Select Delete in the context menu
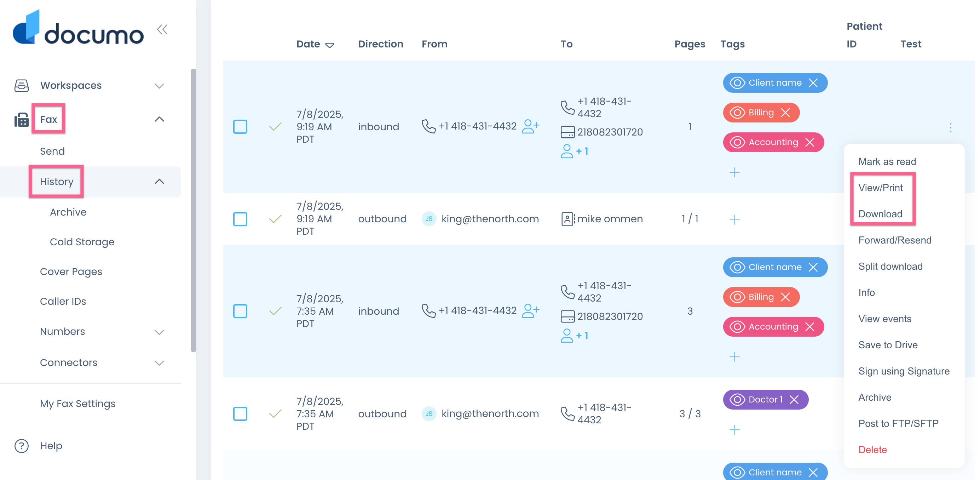The width and height of the screenshot is (980, 480). click(872, 450)
